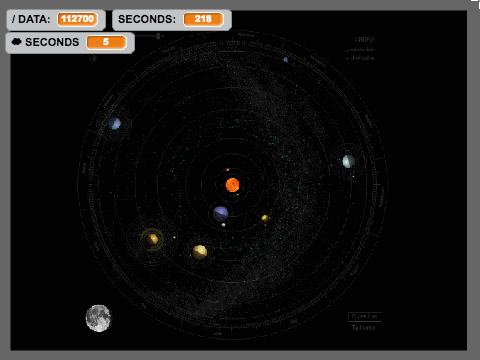Select the pale blue planet on the right orbit
The height and width of the screenshot is (360, 480).
[x=348, y=161]
